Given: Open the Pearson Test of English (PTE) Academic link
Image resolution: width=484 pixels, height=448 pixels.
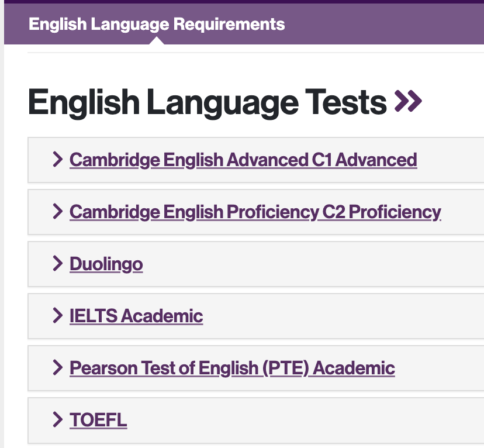Looking at the screenshot, I should click(232, 368).
